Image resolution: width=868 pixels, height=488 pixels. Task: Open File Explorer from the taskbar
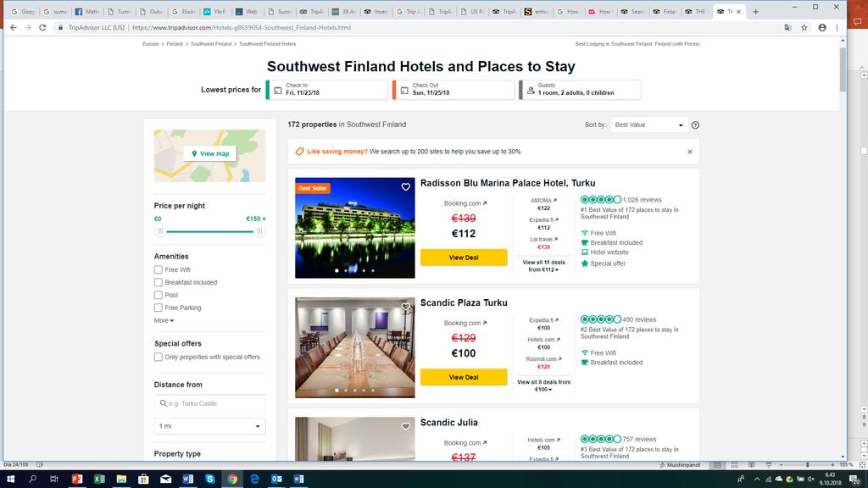pos(121,480)
